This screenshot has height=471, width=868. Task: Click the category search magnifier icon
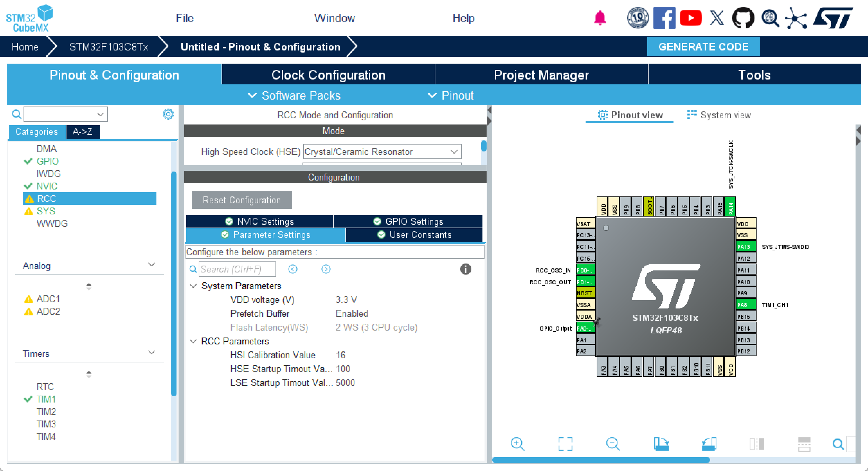(x=16, y=114)
